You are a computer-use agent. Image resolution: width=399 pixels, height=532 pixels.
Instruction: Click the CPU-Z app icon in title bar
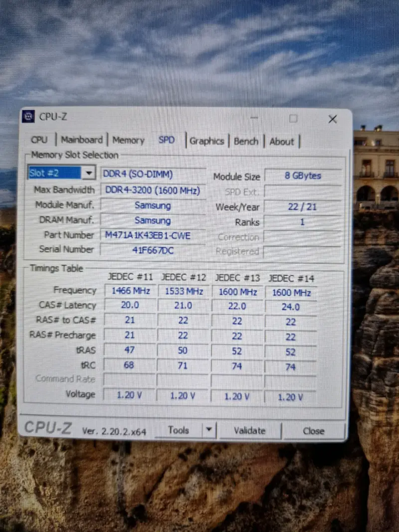(28, 117)
